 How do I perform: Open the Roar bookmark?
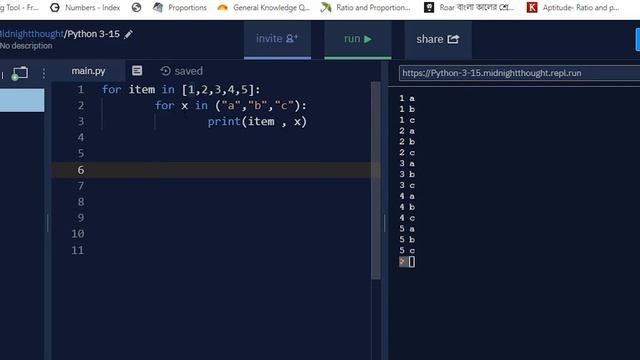(x=469, y=7)
